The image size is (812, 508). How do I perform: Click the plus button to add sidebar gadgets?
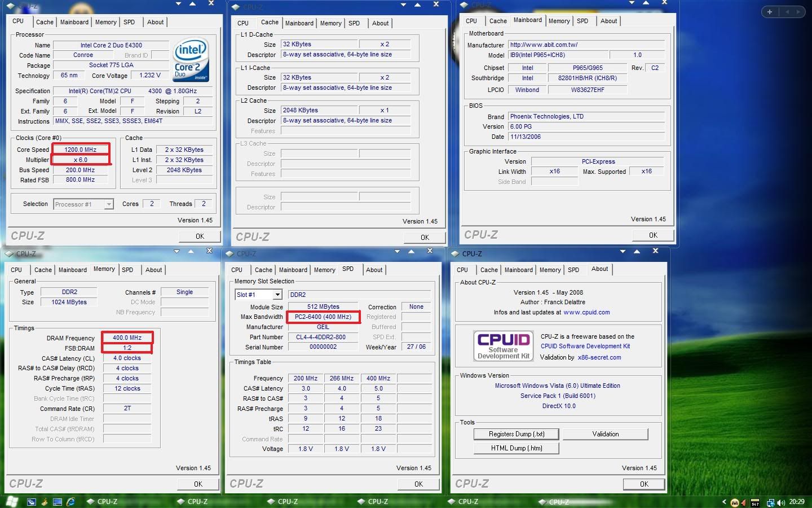pyautogui.click(x=770, y=12)
